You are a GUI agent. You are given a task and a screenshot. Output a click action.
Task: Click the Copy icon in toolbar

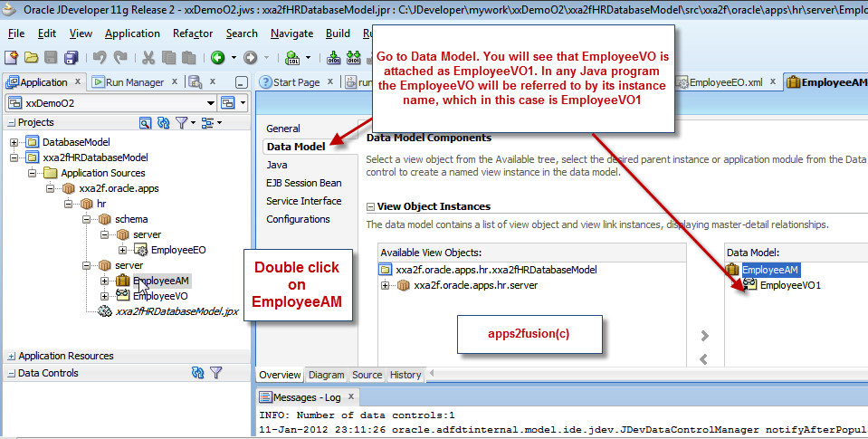click(x=169, y=57)
